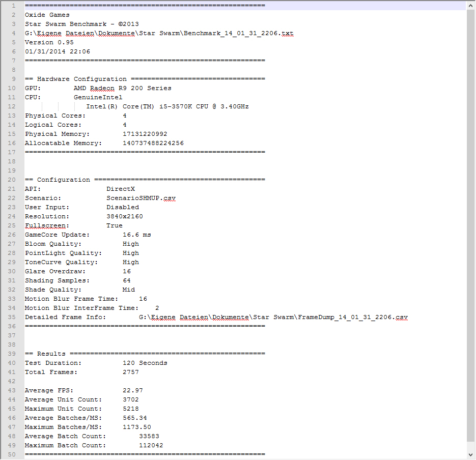Click 'Star Swarm Benchmark - ©2013' line
Viewport: 476px width, 460px height.
tap(81, 24)
